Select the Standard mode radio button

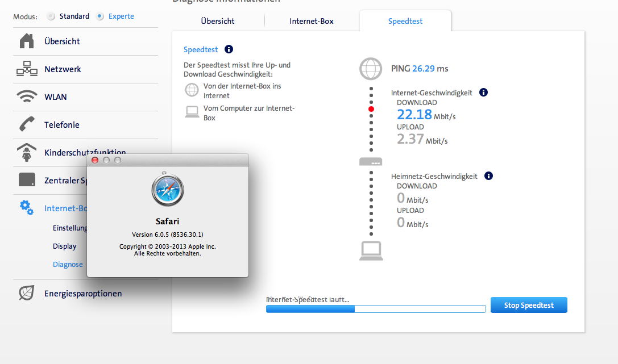[x=51, y=16]
